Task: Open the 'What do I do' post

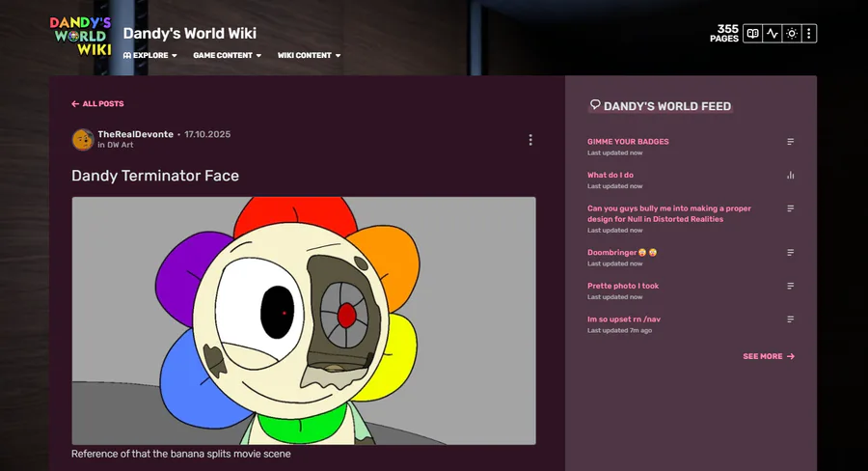Action: tap(610, 175)
